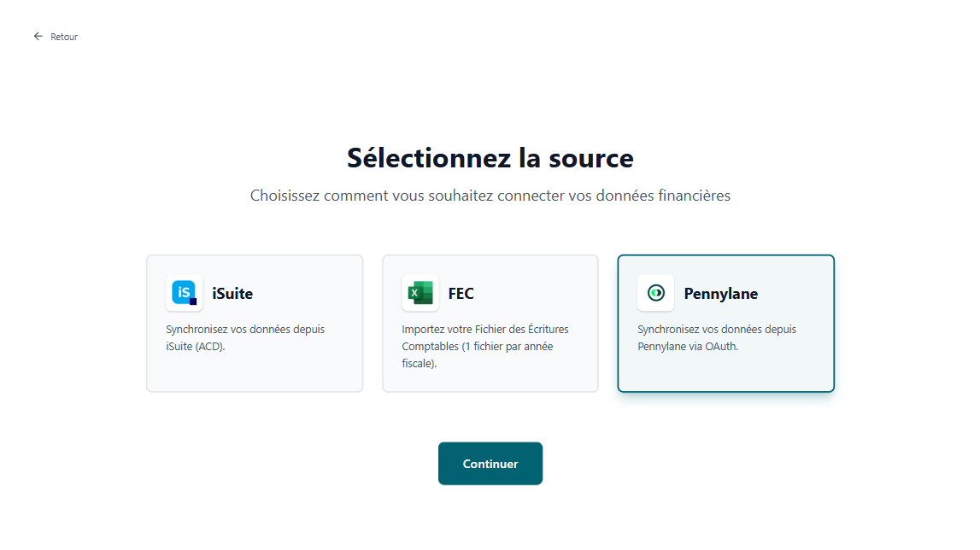Click the financial data connection subtitle
Viewport: 980px width, 550px height.
[490, 196]
